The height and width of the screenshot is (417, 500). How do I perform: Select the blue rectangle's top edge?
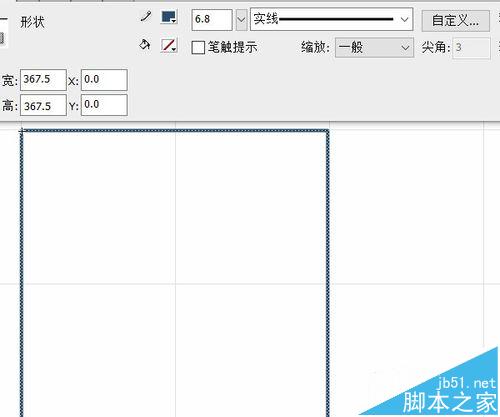(175, 131)
